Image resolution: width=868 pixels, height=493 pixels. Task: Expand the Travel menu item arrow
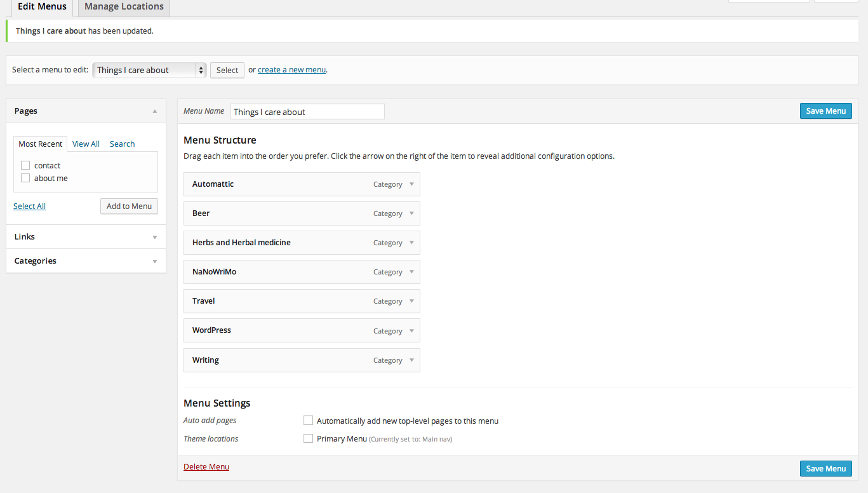click(411, 301)
